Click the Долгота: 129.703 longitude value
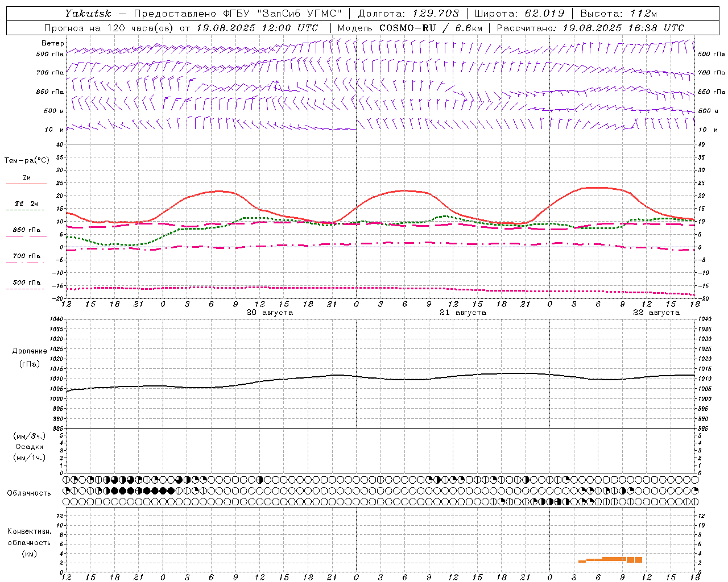This screenshot has width=728, height=582. (x=408, y=14)
